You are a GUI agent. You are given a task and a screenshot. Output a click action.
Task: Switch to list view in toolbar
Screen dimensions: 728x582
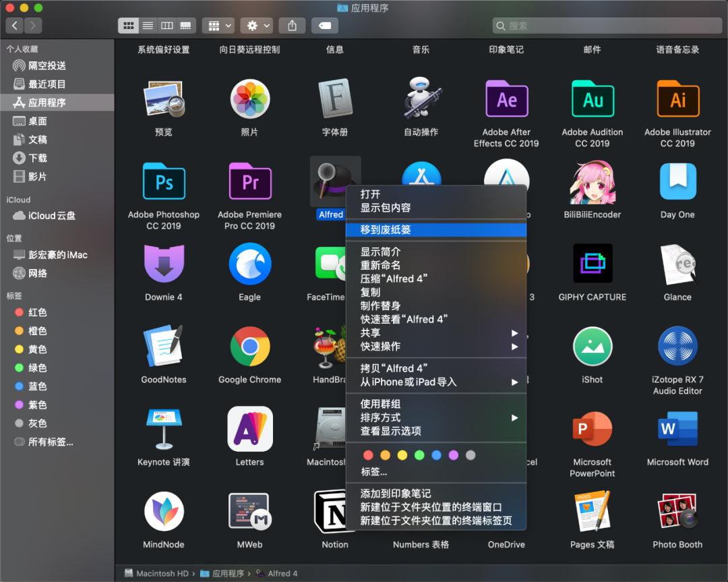[x=148, y=26]
